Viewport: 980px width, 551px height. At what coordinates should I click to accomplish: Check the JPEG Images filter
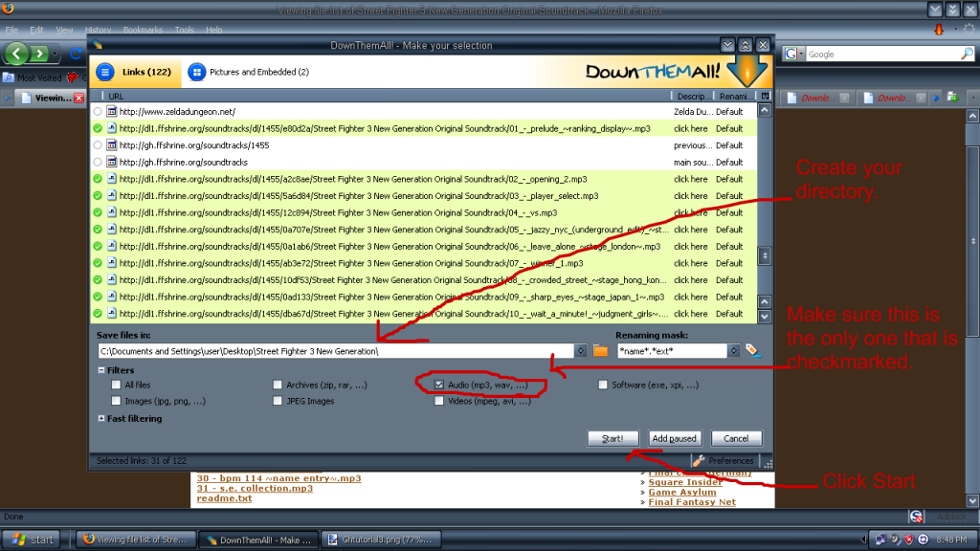pos(278,401)
